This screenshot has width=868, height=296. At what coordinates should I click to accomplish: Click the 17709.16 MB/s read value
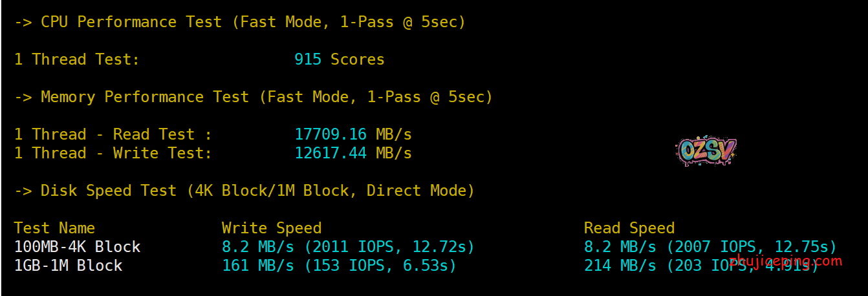353,134
